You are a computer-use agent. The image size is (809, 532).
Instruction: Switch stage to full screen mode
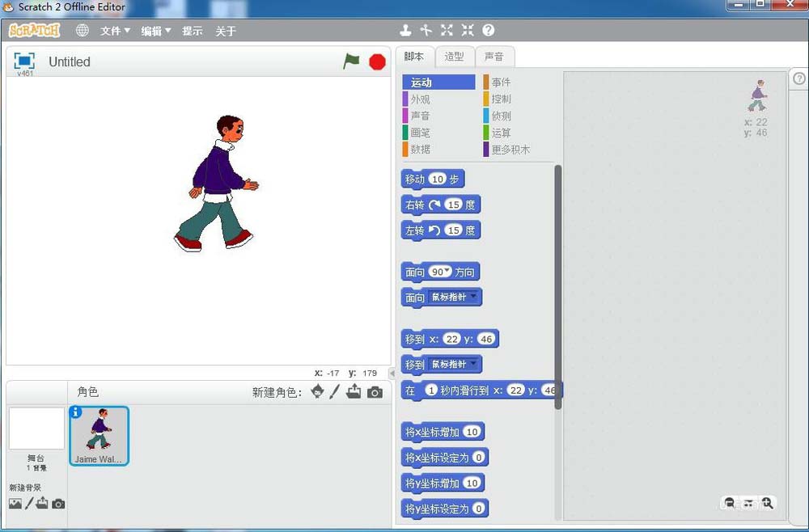pos(24,61)
